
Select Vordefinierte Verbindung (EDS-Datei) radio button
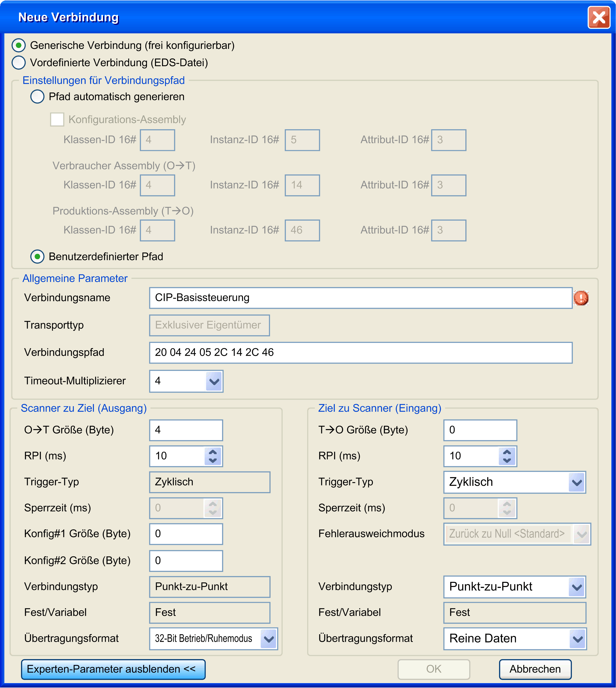coord(18,63)
